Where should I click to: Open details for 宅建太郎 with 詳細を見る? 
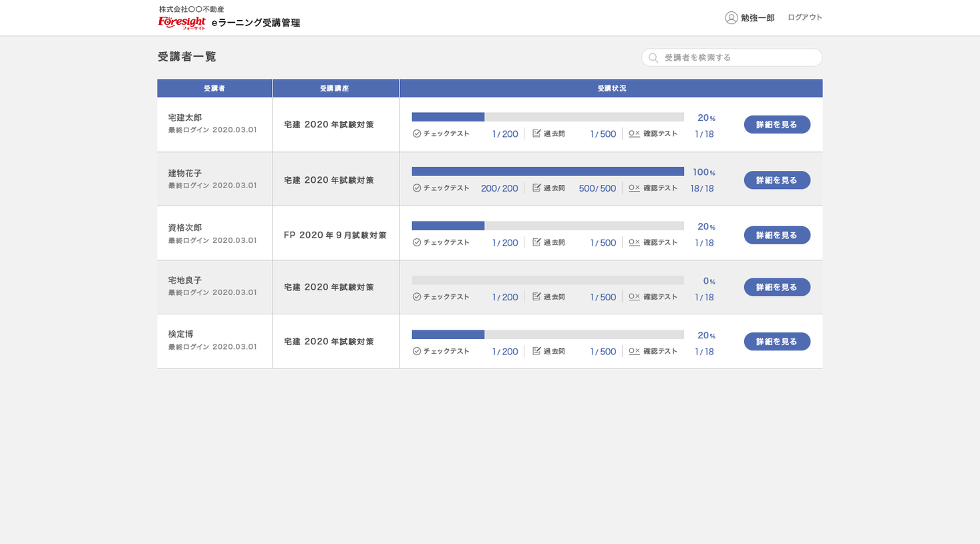(x=777, y=125)
